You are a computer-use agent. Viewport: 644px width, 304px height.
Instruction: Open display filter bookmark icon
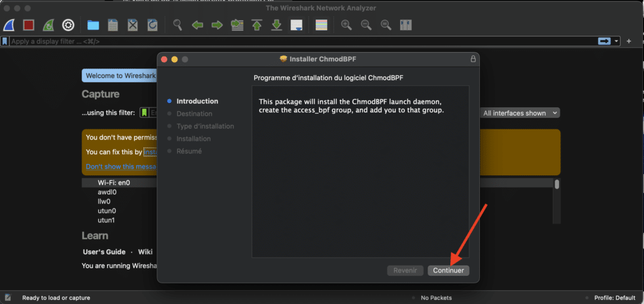tap(4, 41)
